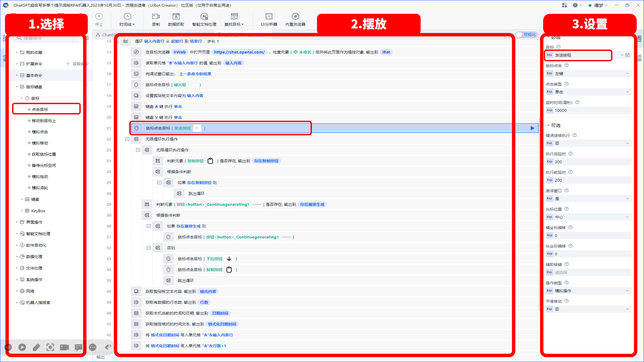
Task: Open the 数据抓取 data capture tool
Action: [176, 19]
